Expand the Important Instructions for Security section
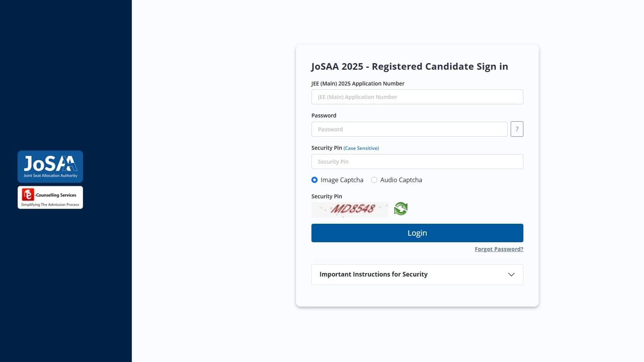Screen dimensions: 644x362 417,275
